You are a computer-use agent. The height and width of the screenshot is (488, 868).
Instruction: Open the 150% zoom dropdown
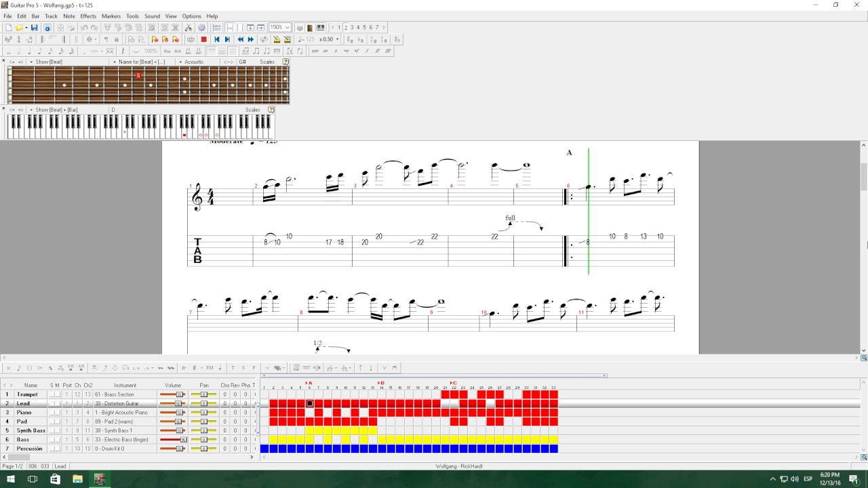click(x=288, y=28)
